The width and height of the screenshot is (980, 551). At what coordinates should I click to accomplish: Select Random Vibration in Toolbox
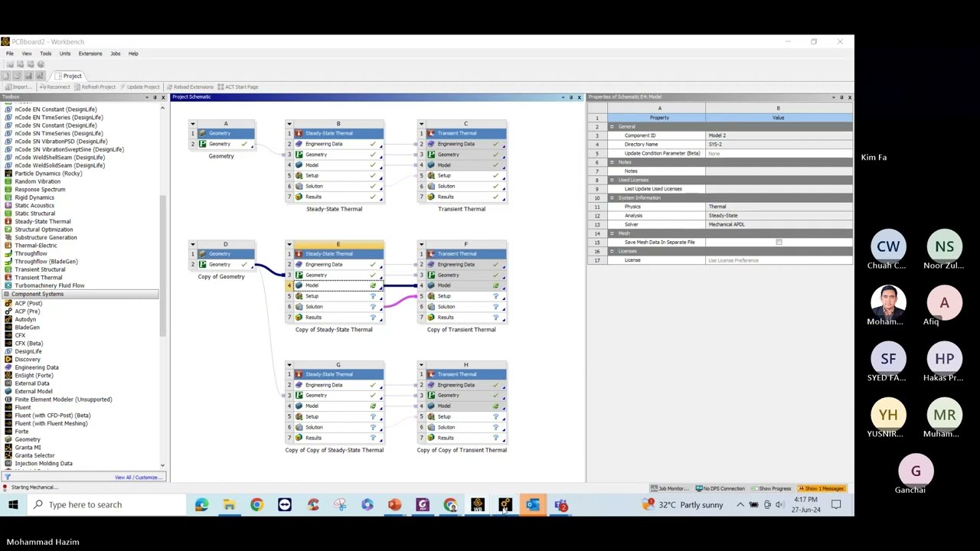tap(37, 181)
